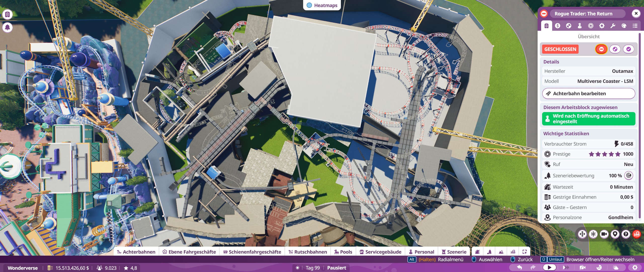Click Achterbahn bearbeiten button
644x272 pixels.
[x=589, y=93]
